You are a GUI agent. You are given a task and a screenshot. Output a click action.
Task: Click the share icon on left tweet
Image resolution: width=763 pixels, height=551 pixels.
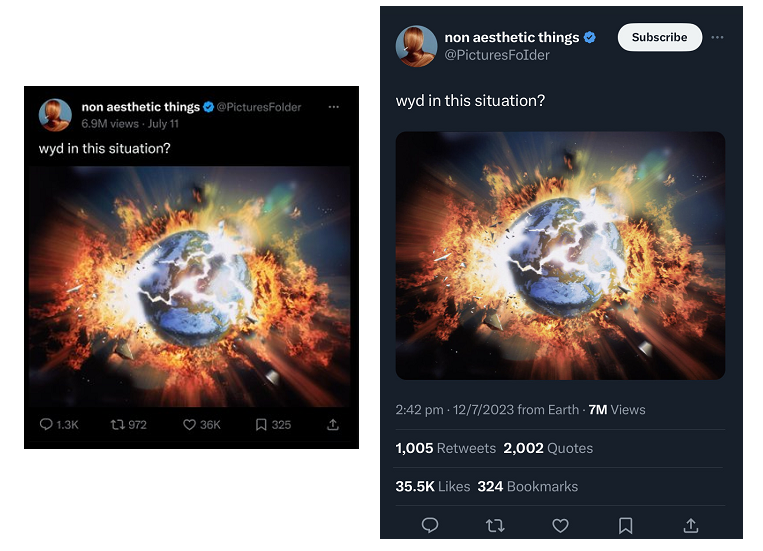tap(333, 424)
